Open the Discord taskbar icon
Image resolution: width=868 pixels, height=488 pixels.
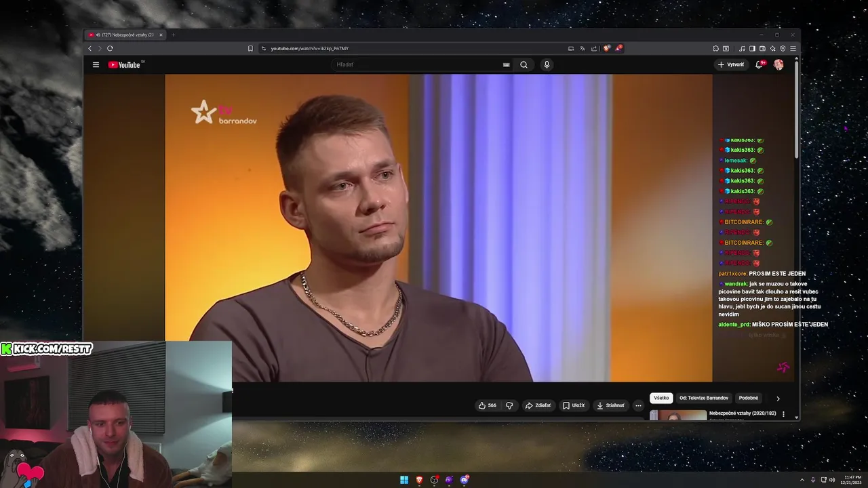coord(464,480)
